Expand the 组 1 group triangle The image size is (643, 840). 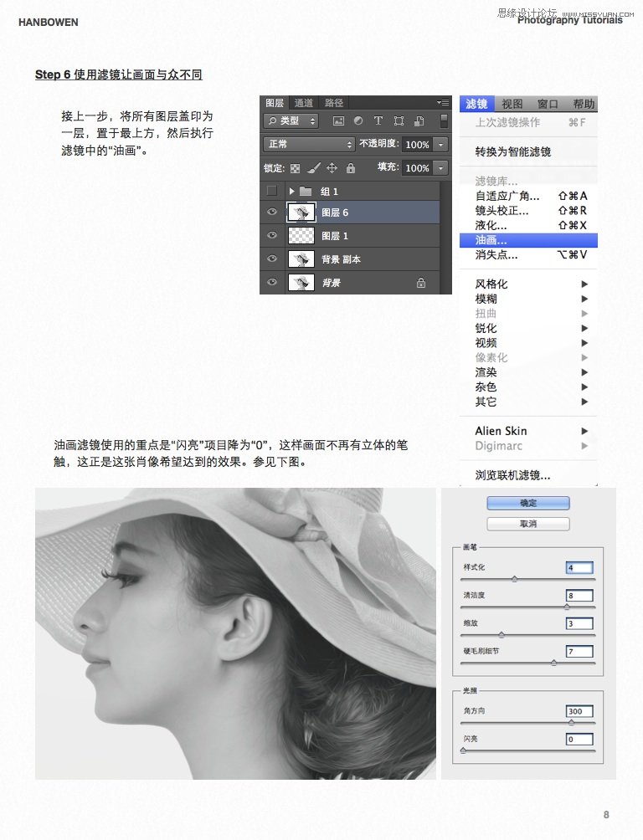(291, 192)
